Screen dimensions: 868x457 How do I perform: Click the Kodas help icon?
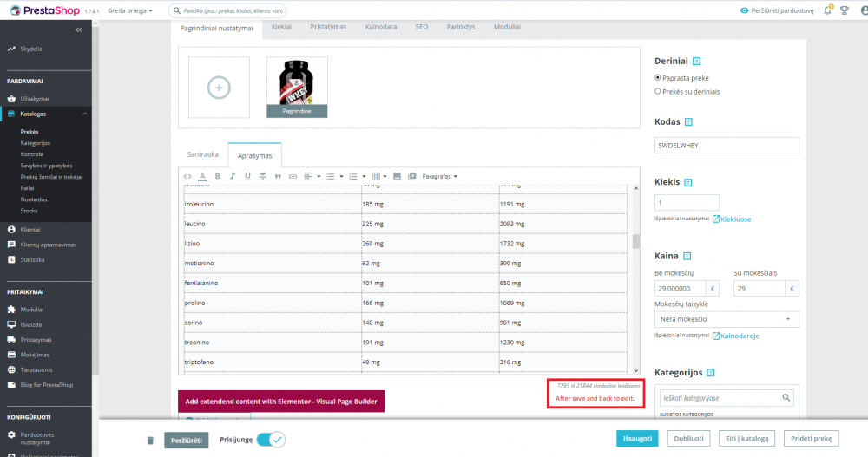[x=688, y=121]
